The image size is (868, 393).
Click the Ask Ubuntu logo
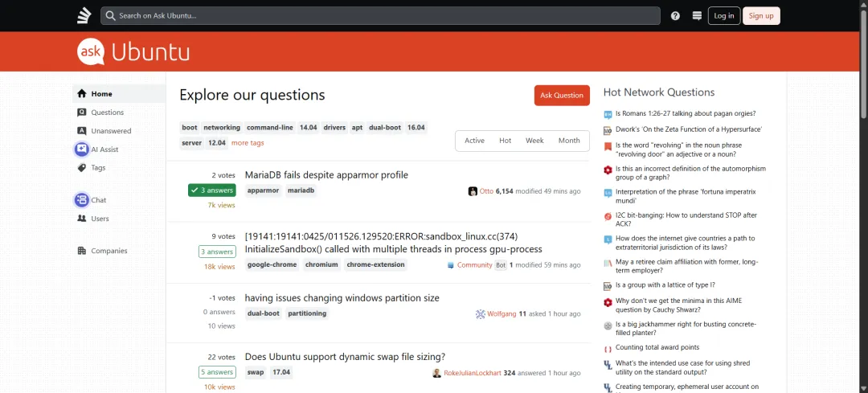[x=133, y=51]
